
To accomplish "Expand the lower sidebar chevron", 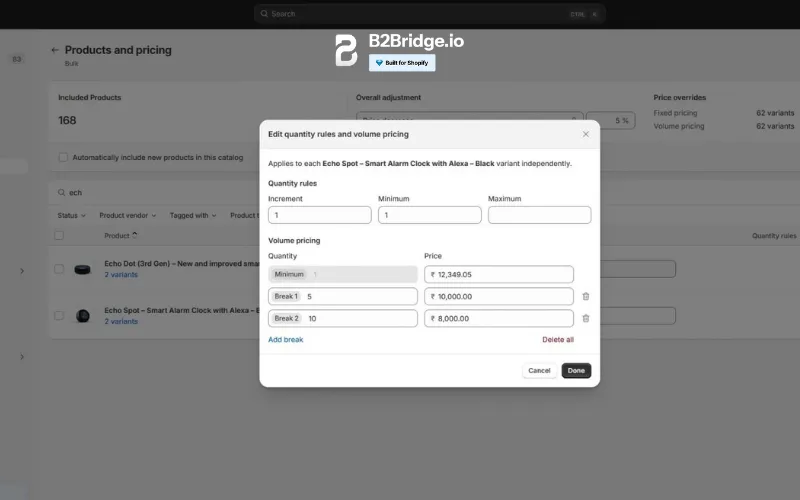I will [x=22, y=357].
